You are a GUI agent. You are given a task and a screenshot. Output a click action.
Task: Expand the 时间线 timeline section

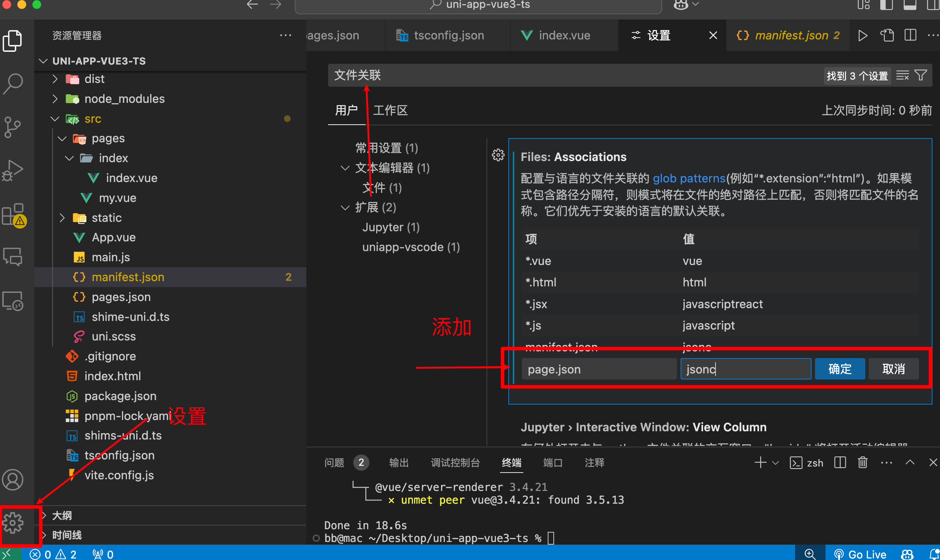[45, 535]
